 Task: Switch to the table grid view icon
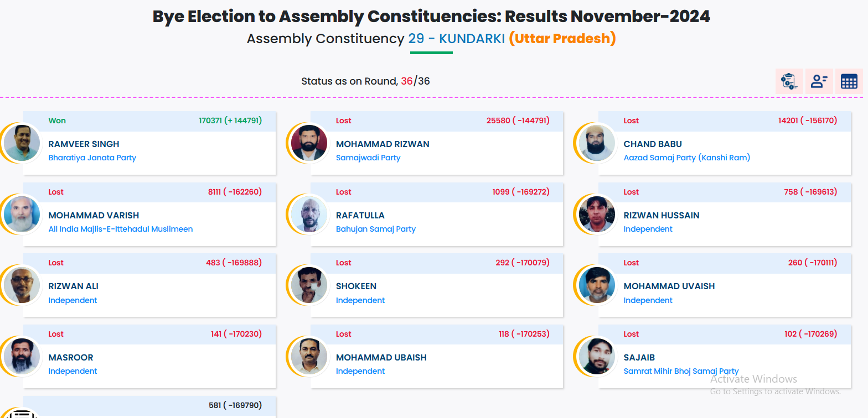pos(849,81)
